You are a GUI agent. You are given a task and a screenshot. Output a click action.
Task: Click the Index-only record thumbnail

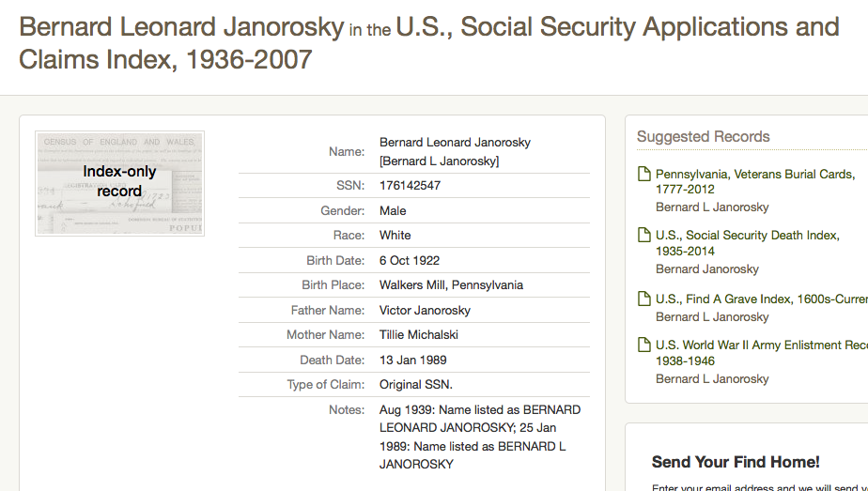click(x=119, y=183)
